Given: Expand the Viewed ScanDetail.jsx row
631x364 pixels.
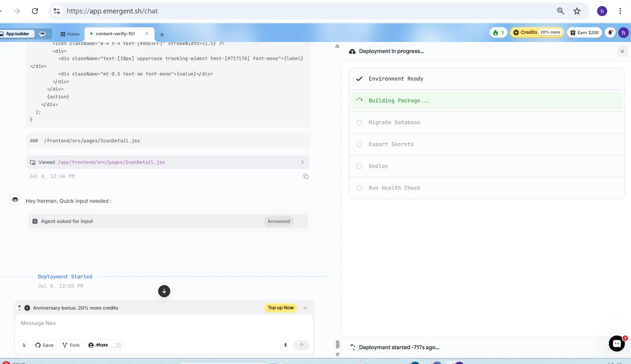Looking at the screenshot, I should click(x=302, y=162).
